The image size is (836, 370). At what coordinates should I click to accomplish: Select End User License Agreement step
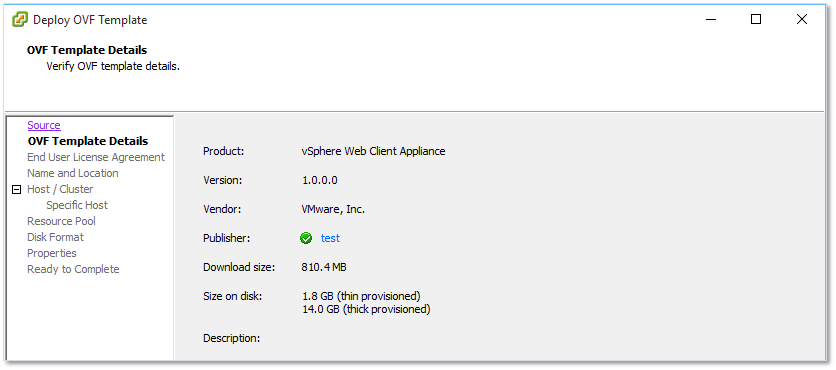96,157
